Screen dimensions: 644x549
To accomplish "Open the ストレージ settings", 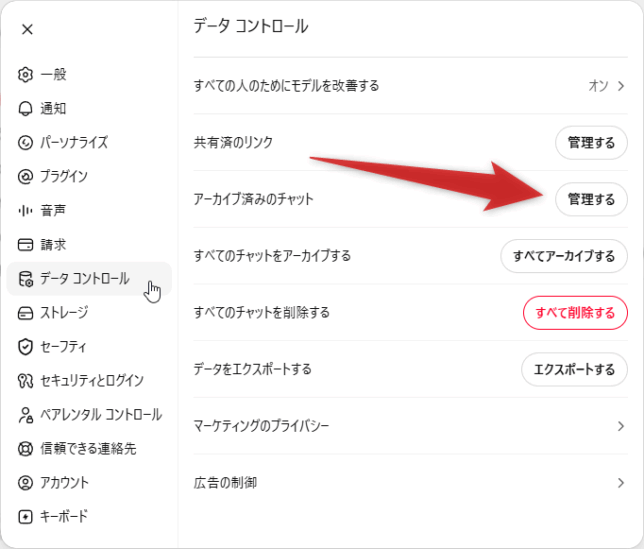I will point(89,313).
